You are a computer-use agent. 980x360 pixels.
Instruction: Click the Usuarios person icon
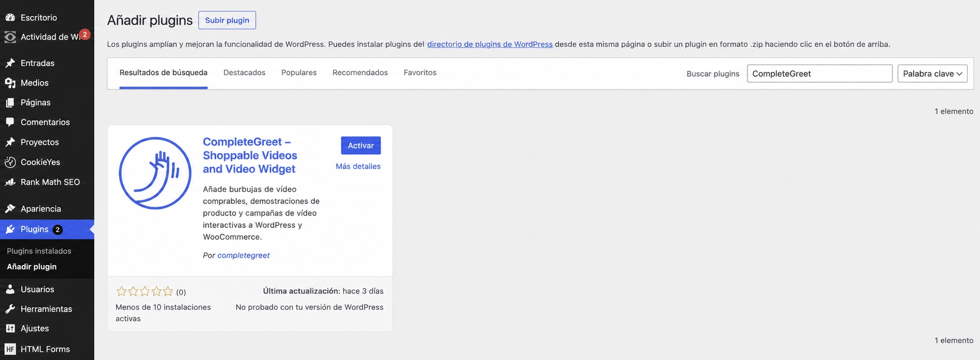(10, 289)
